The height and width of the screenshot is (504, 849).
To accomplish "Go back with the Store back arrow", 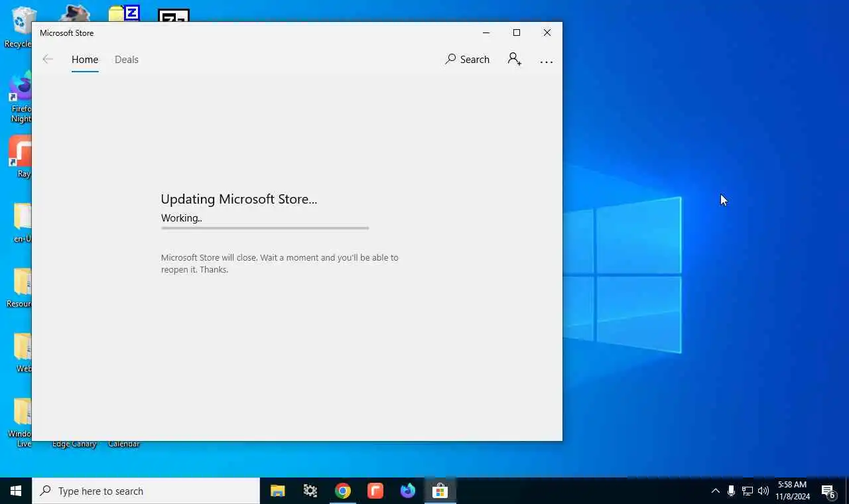I will [48, 60].
